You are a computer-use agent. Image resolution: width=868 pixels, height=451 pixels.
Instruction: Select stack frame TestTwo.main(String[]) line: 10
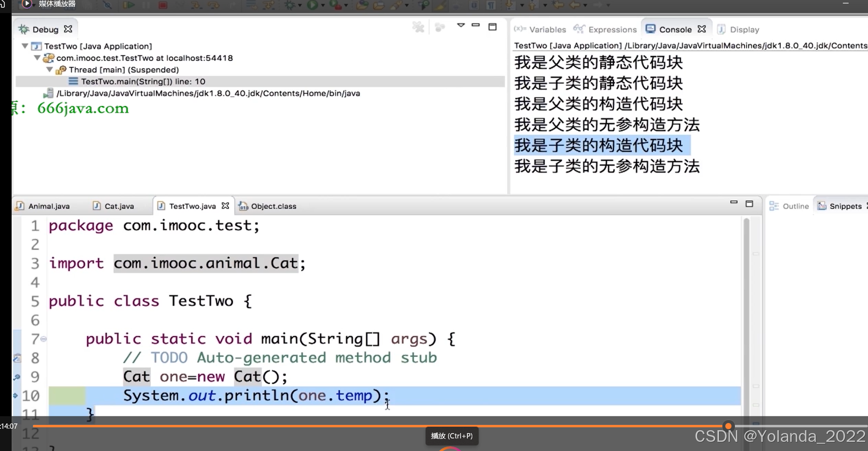(x=143, y=81)
